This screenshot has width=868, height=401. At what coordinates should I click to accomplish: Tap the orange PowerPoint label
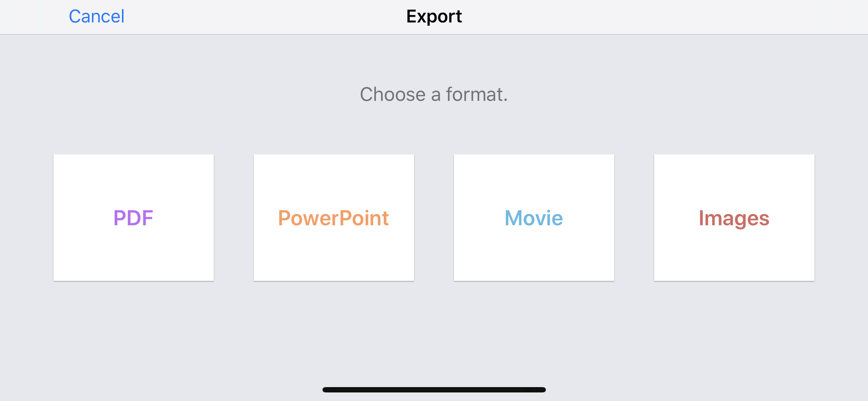(x=334, y=218)
